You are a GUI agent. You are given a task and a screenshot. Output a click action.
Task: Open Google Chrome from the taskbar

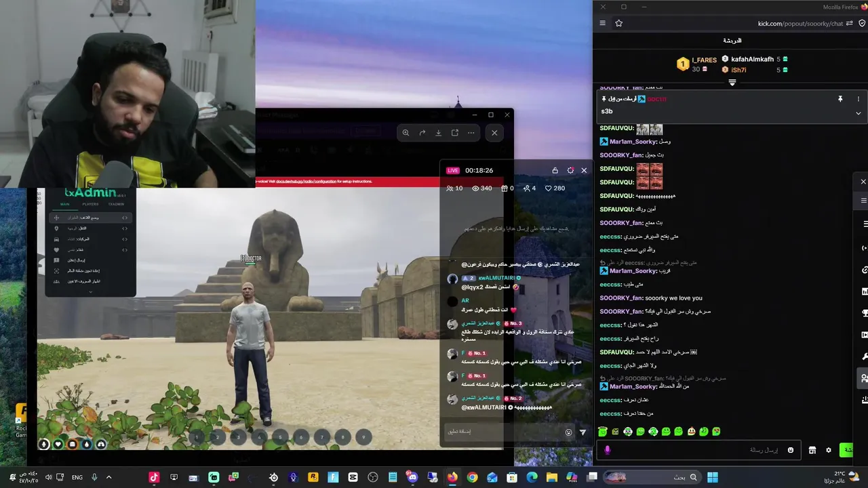point(472,477)
